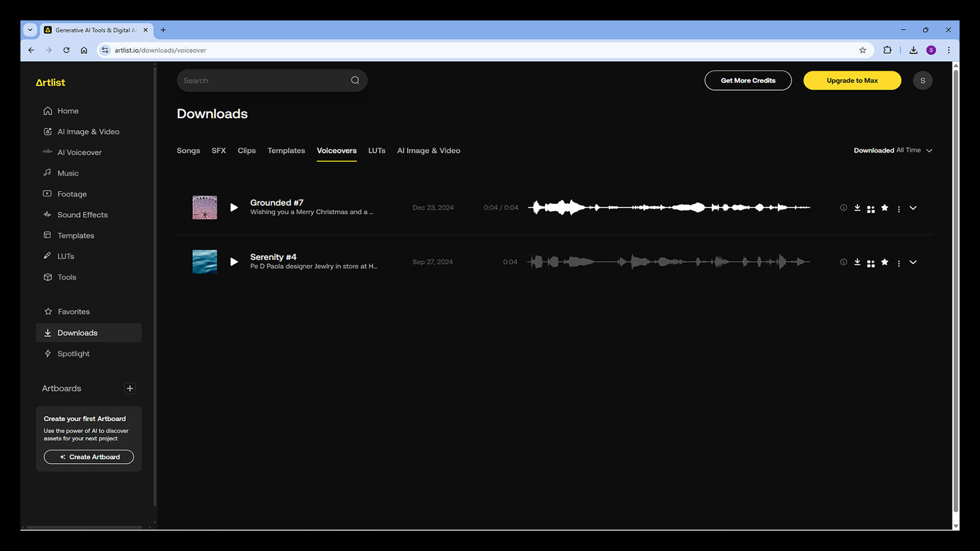Add Serenity #4 to an artboard
This screenshot has width=980, height=551.
[871, 263]
